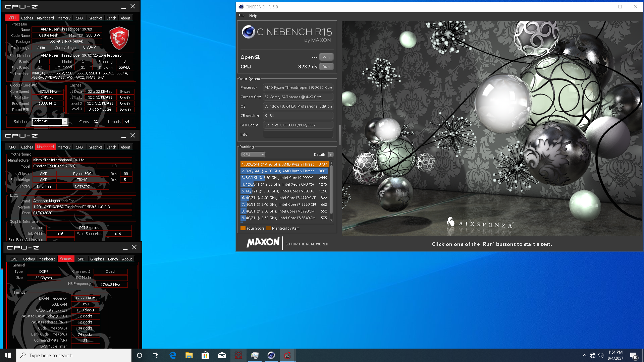Open the About tab in the Mainboard CPU-Z window
644x362 pixels.
(x=125, y=147)
